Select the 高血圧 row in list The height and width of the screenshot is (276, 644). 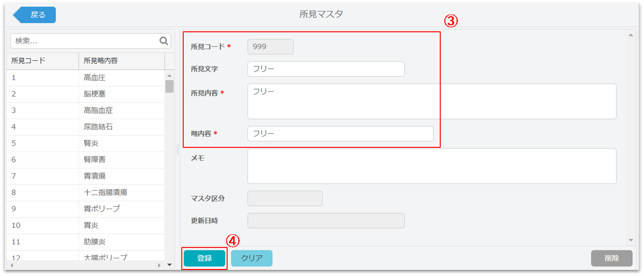(86, 78)
